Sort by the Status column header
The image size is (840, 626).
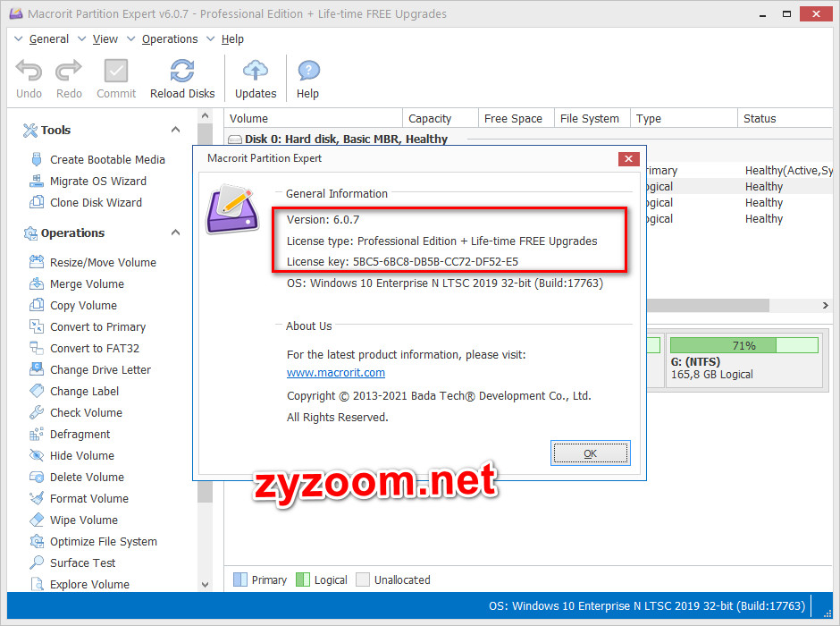coord(785,118)
